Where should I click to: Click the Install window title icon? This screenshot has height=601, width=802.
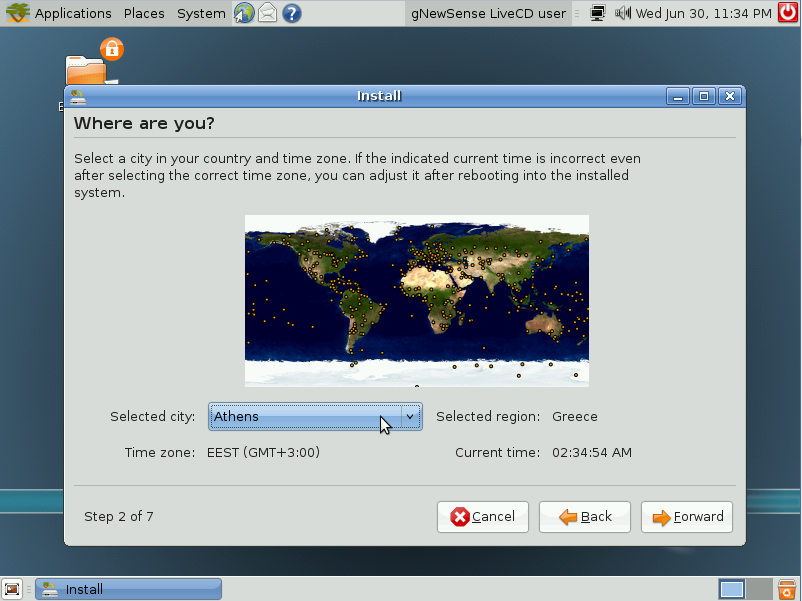[78, 96]
